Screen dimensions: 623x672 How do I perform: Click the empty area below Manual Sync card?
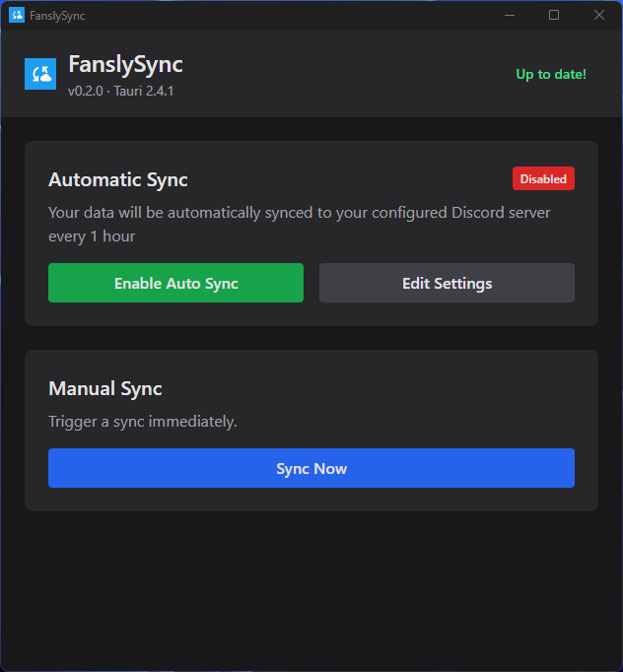(311, 591)
